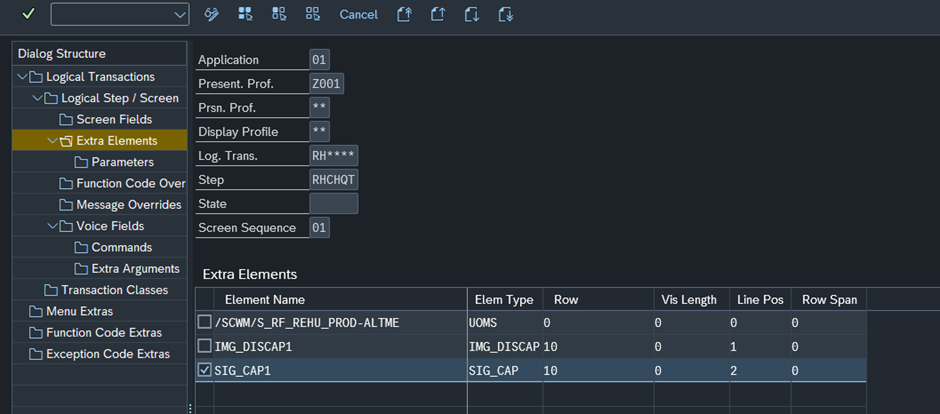Uncheck the SIG_CAP1 row checkbox

(x=205, y=370)
